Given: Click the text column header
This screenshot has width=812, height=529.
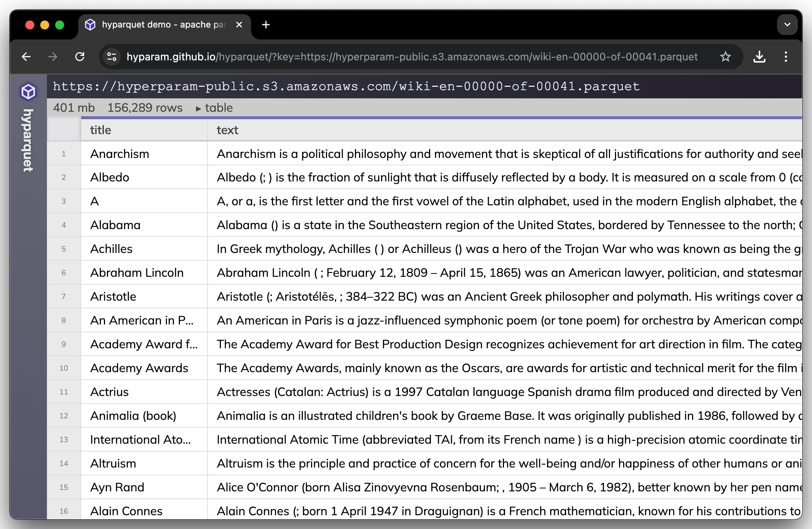Looking at the screenshot, I should [x=227, y=130].
